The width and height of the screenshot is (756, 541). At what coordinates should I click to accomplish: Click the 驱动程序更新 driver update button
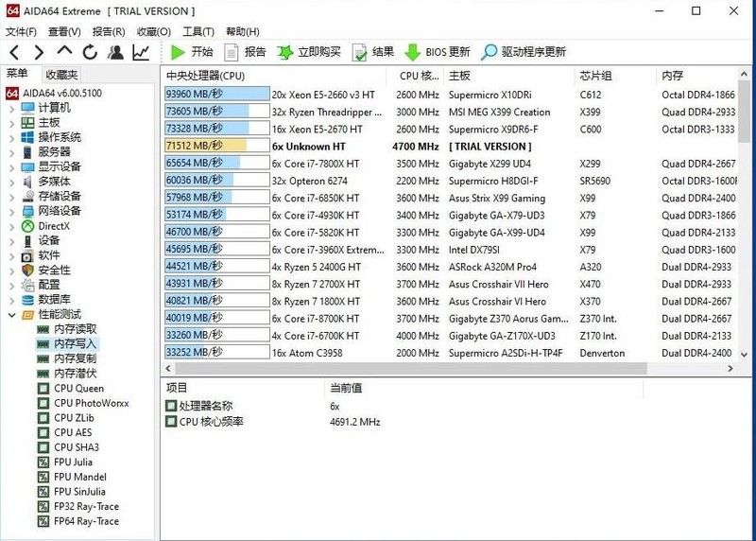(x=524, y=52)
